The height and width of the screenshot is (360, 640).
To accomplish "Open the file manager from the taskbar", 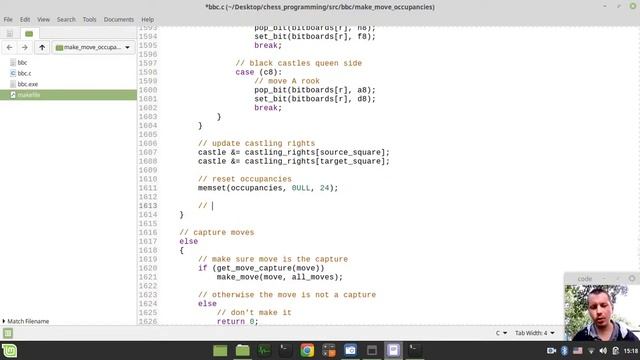I will click(242, 351).
